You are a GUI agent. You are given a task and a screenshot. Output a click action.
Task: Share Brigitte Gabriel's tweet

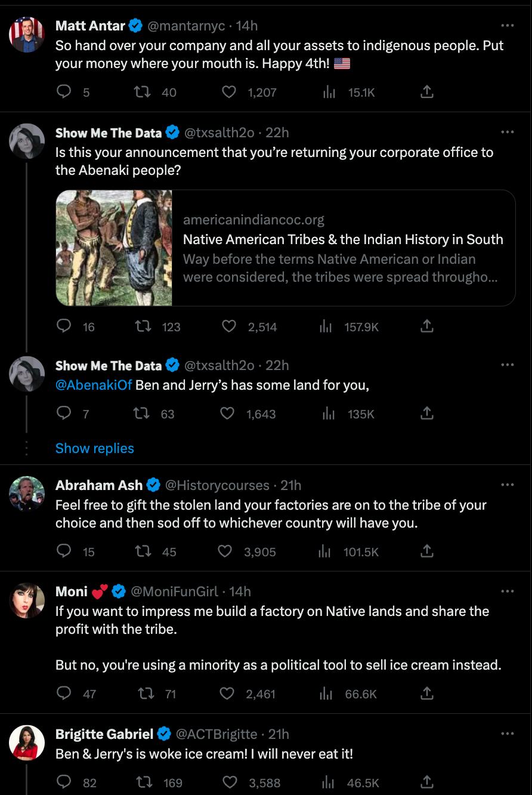[x=427, y=782]
